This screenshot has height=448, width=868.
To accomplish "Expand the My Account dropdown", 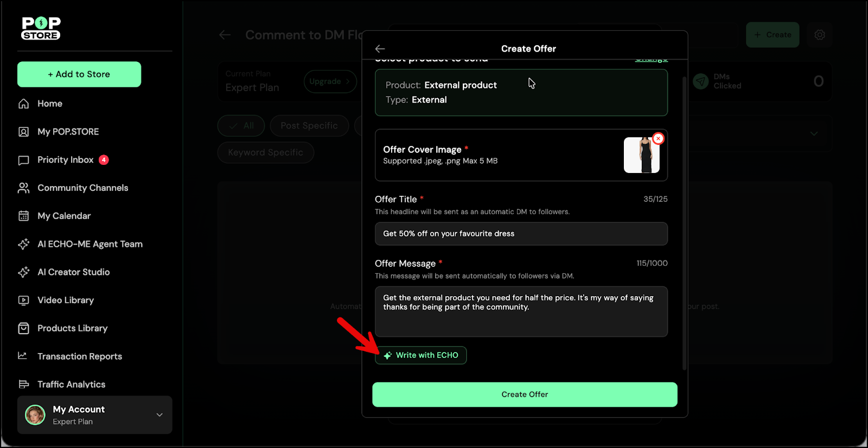I will (x=159, y=415).
